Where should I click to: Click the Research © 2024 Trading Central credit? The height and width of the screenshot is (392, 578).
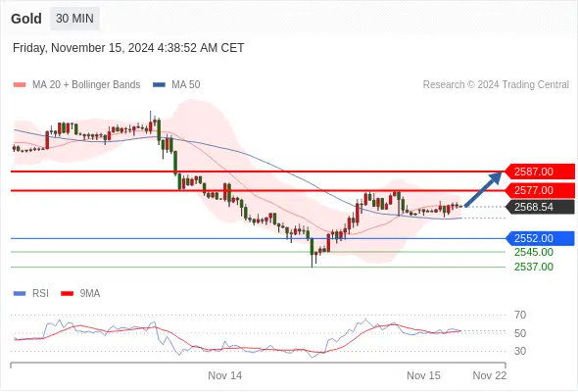[496, 85]
